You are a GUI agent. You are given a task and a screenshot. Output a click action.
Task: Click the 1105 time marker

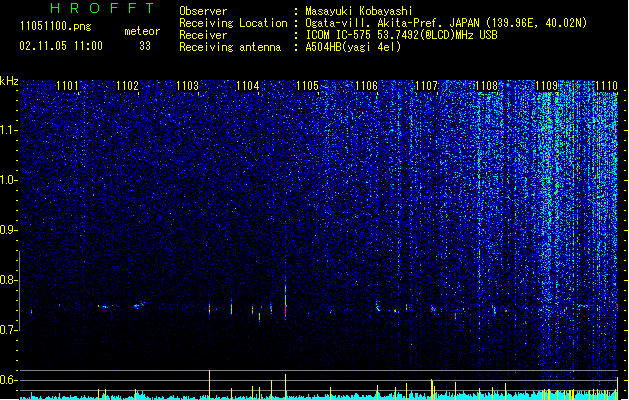click(307, 86)
